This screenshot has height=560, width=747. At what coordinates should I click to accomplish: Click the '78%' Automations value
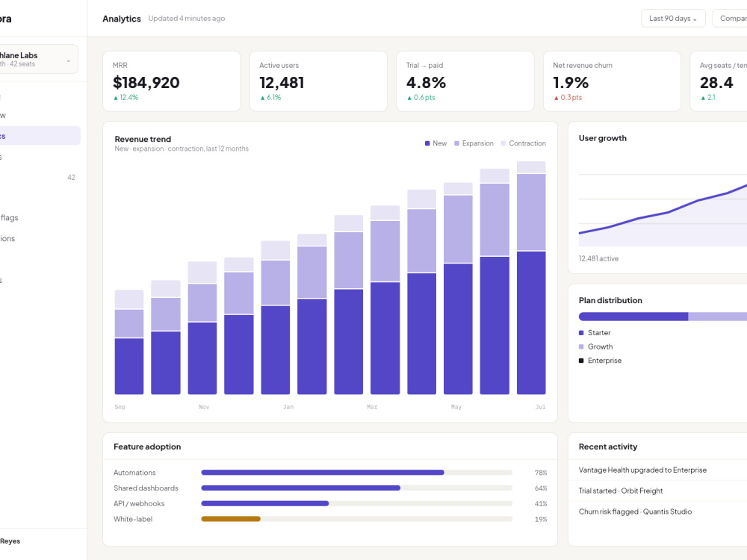(x=541, y=473)
